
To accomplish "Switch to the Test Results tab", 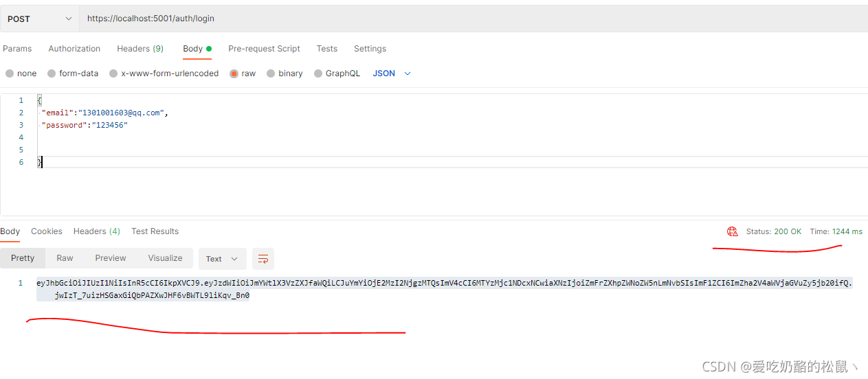I will pos(155,231).
